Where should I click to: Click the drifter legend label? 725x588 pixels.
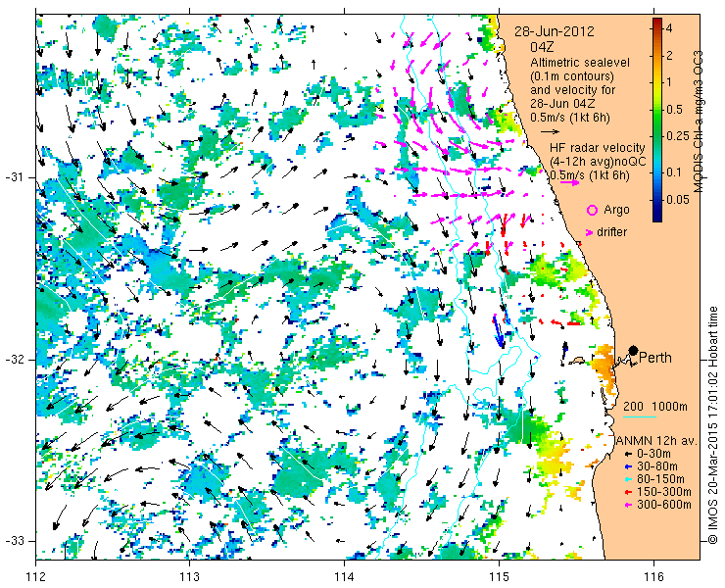(x=612, y=232)
